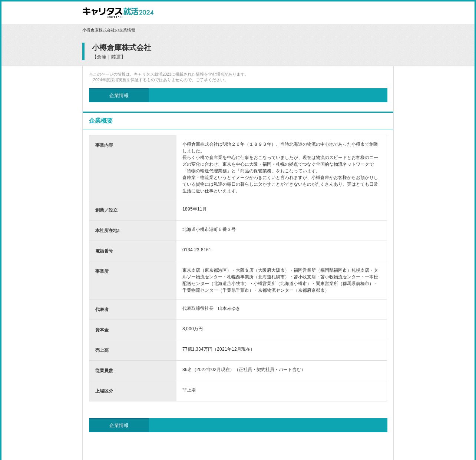Click the 売上高 row label
The height and width of the screenshot is (460, 476).
(x=102, y=350)
